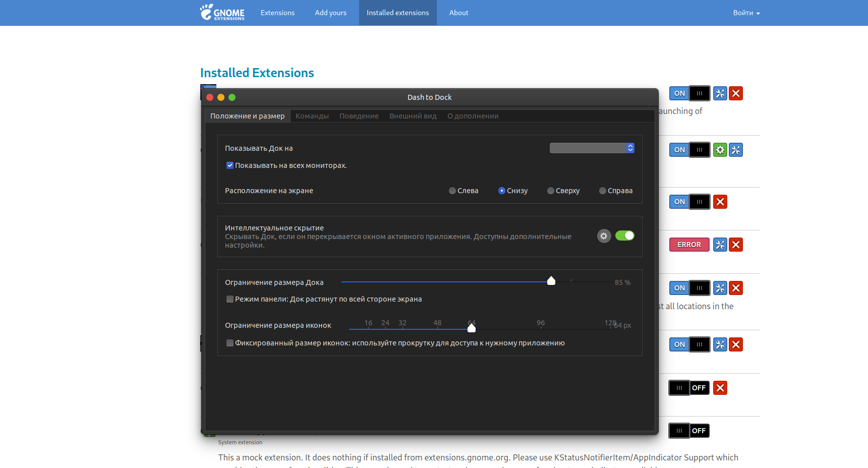The image size is (868, 468).
Task: Click the 96 mark on icon size slider
Action: click(541, 323)
